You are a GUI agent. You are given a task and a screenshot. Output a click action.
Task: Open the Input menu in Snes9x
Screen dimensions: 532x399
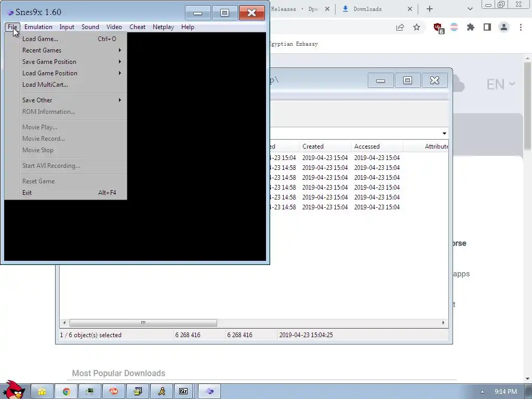click(x=67, y=27)
